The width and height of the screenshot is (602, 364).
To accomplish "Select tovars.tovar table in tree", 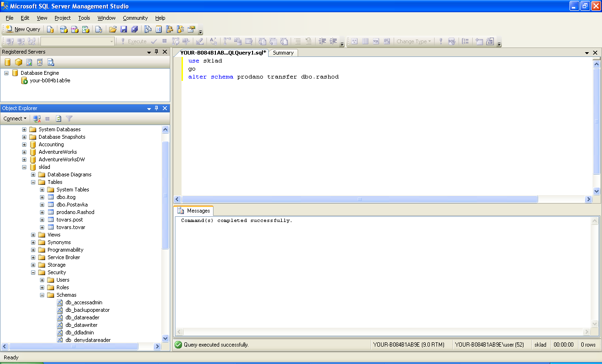I will click(x=71, y=227).
